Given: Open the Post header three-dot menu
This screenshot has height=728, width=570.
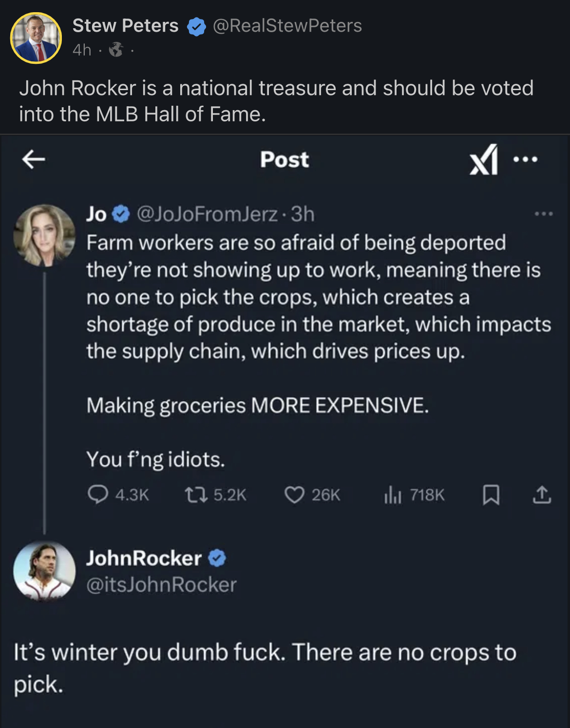Looking at the screenshot, I should [x=525, y=159].
